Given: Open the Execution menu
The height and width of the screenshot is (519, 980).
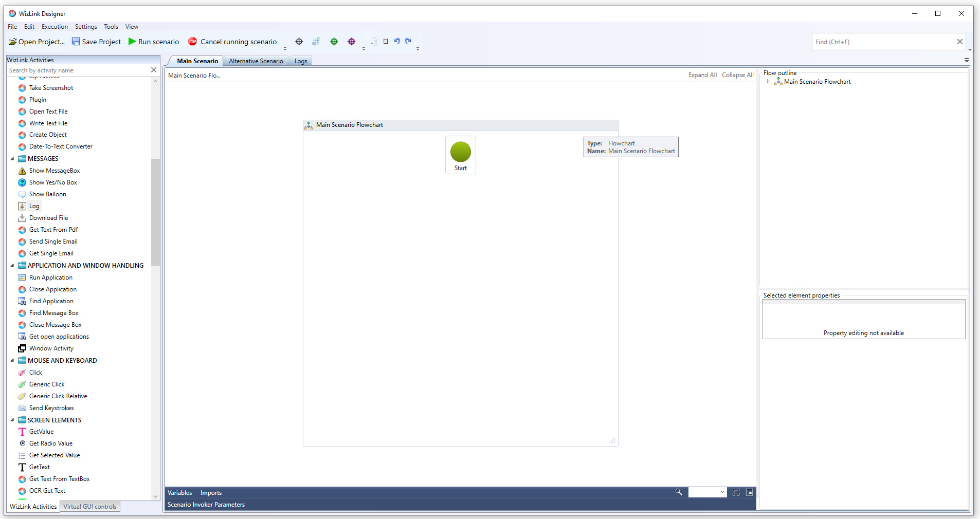Looking at the screenshot, I should tap(55, 27).
